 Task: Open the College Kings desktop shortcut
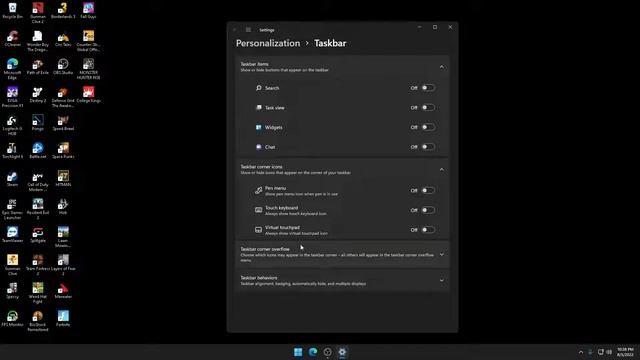point(88,95)
